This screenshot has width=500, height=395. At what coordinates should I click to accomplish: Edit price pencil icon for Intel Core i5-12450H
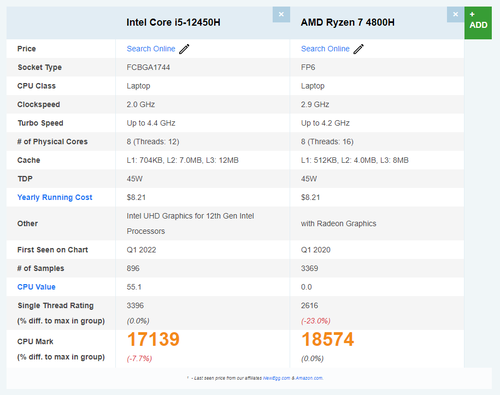(x=184, y=49)
